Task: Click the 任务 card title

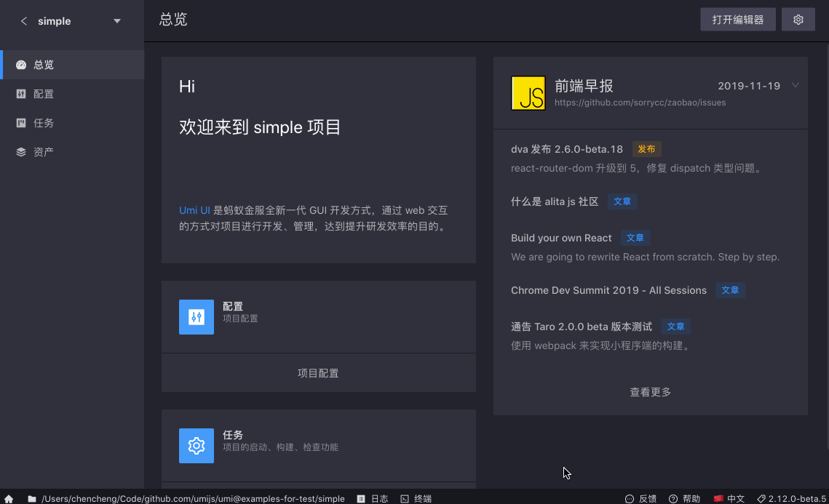Action: [x=233, y=435]
